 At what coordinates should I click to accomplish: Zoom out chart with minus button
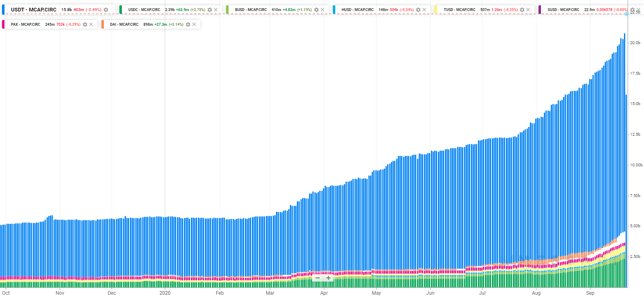coord(318,278)
